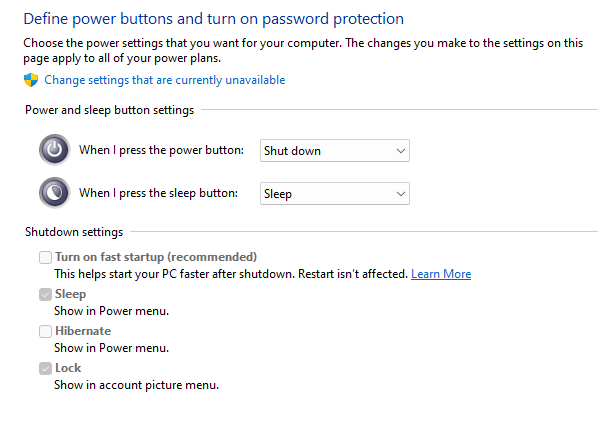Click the page title heading text
The width and height of the screenshot is (612, 425).
[213, 18]
